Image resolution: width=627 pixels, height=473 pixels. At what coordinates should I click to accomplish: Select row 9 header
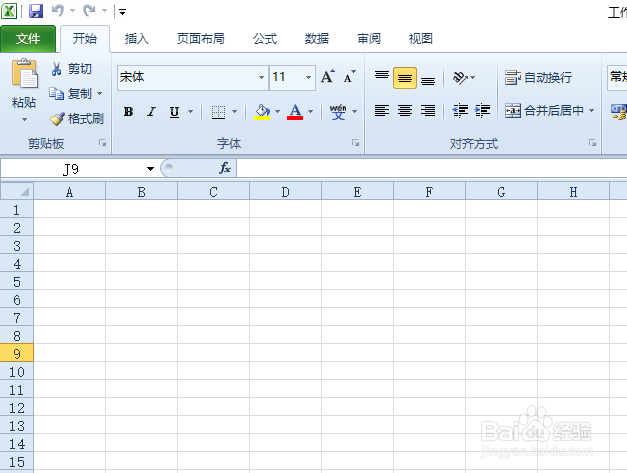(17, 353)
